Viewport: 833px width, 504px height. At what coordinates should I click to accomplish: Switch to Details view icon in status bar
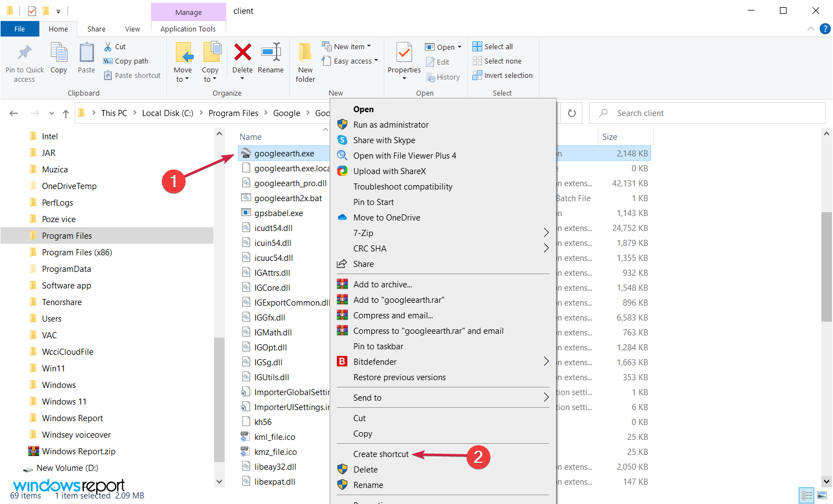[807, 496]
